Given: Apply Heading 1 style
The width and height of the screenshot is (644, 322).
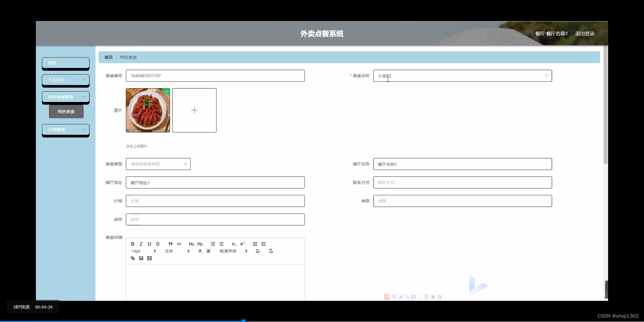Looking at the screenshot, I should click(x=191, y=244).
